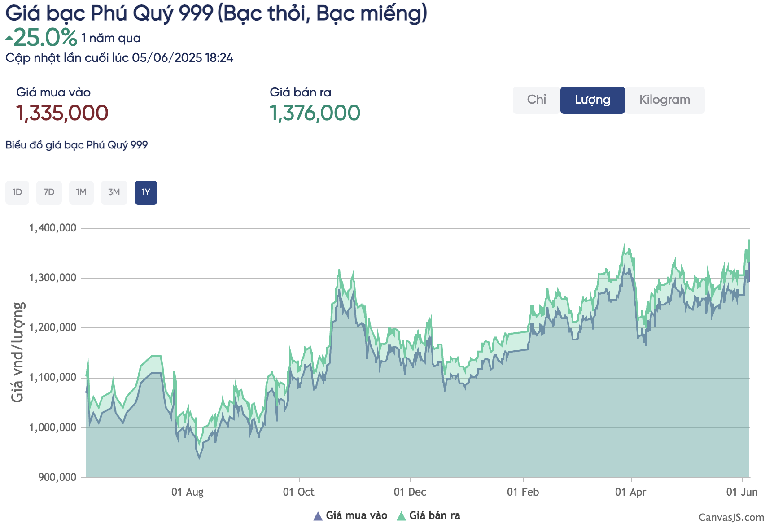Screen dimensions: 778x532
Task: Open the CanvasJS.com credit link
Action: click(x=731, y=517)
